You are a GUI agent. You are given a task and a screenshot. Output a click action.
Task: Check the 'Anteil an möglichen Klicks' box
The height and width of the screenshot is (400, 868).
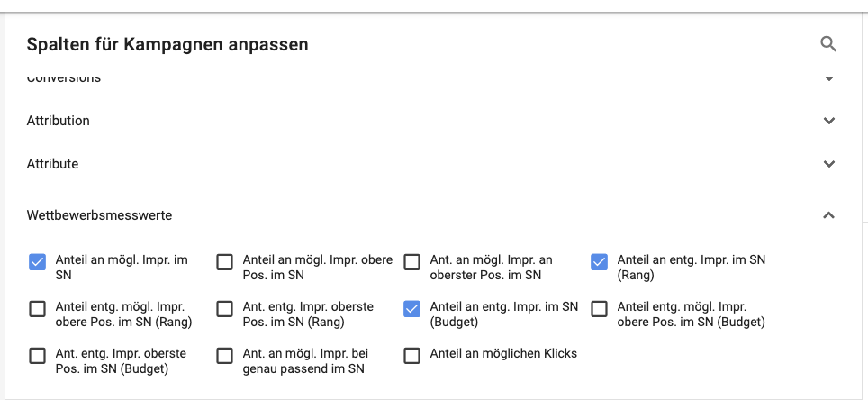click(x=412, y=356)
